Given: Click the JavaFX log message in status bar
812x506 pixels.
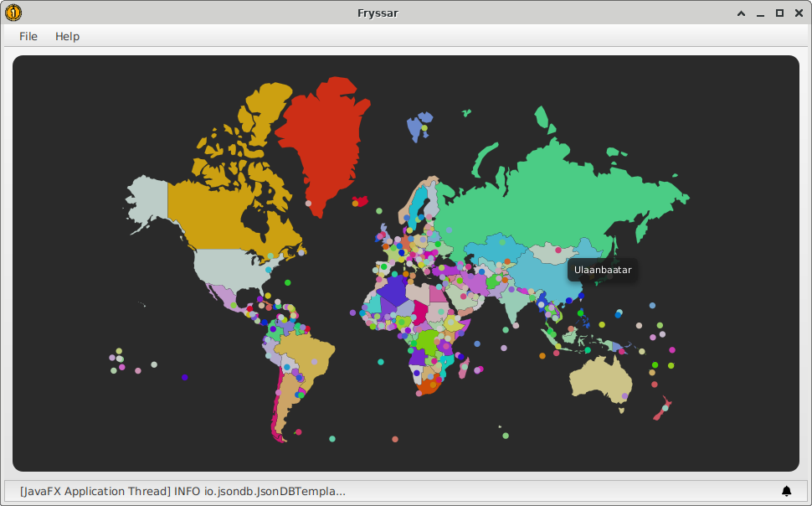Looking at the screenshot, I should [x=182, y=491].
